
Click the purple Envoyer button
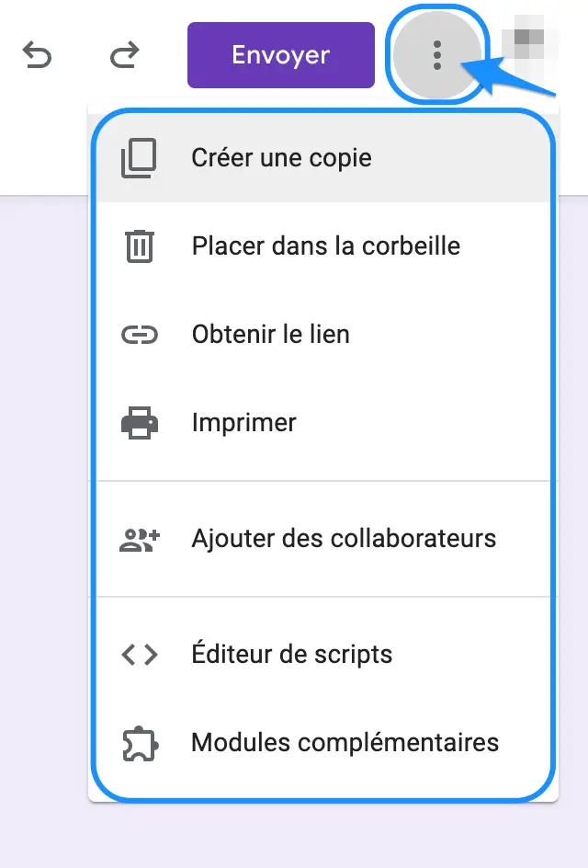281,55
